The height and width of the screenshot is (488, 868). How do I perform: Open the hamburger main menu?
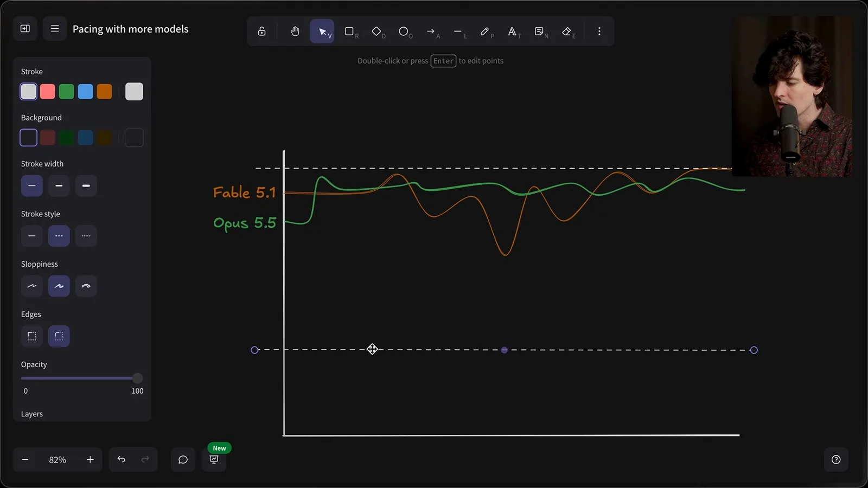55,29
